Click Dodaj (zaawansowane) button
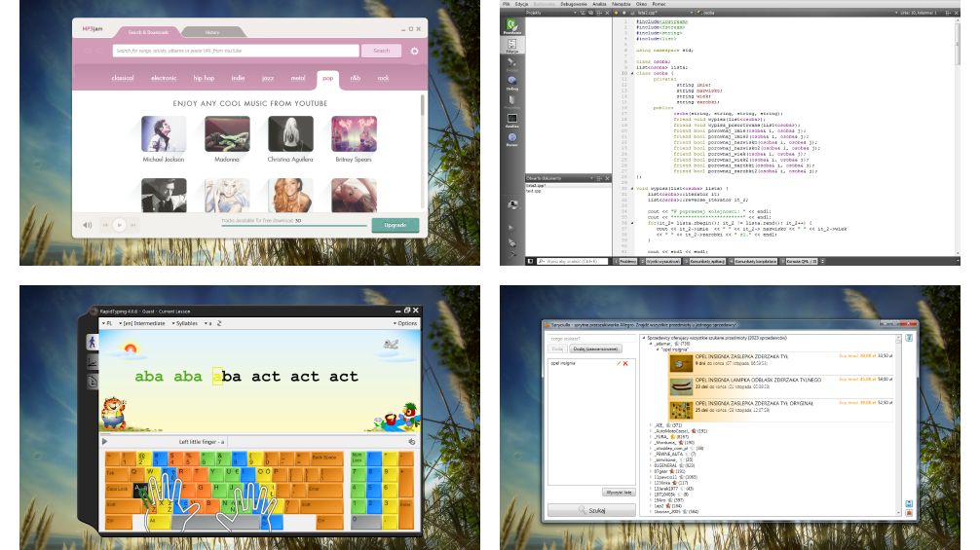Viewport: 980px width, 550px height. (595, 348)
